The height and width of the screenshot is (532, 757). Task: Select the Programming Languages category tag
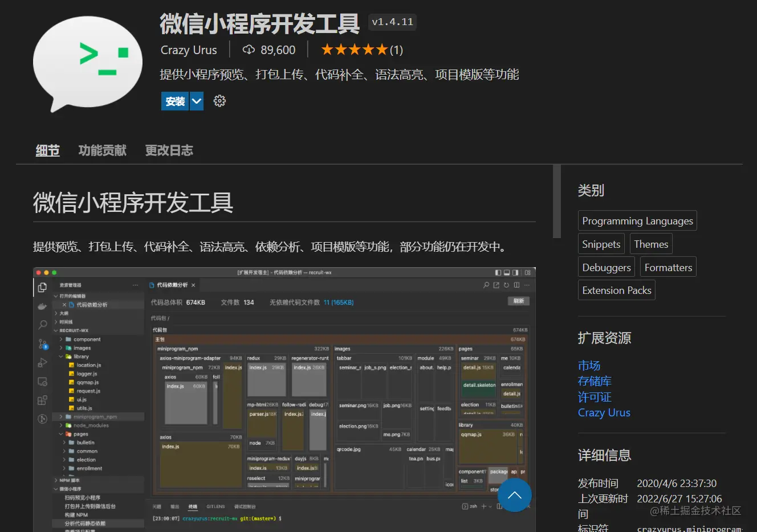[x=637, y=221]
